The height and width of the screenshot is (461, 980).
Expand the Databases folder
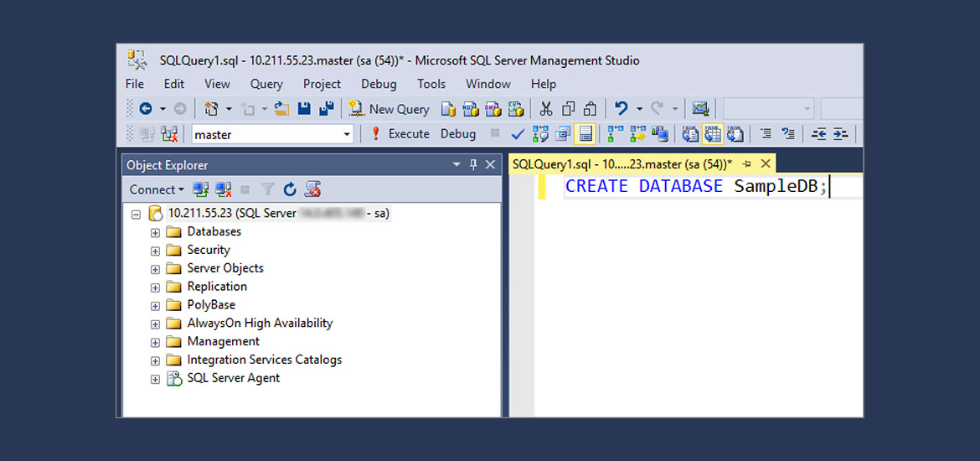click(x=156, y=233)
